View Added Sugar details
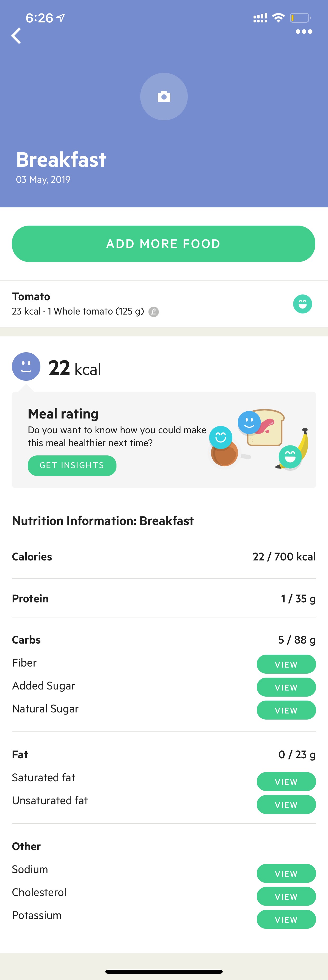The image size is (328, 980). coord(286,687)
